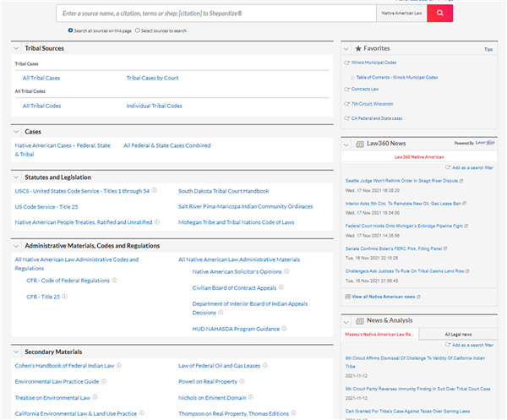The image size is (507, 420).
Task: Collapse Administrative Materials, Codes and Regulations section
Action: click(16, 246)
